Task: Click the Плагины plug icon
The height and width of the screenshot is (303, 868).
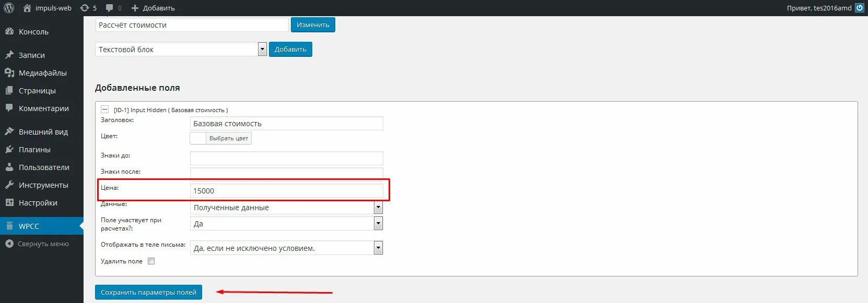Action: pyautogui.click(x=9, y=150)
